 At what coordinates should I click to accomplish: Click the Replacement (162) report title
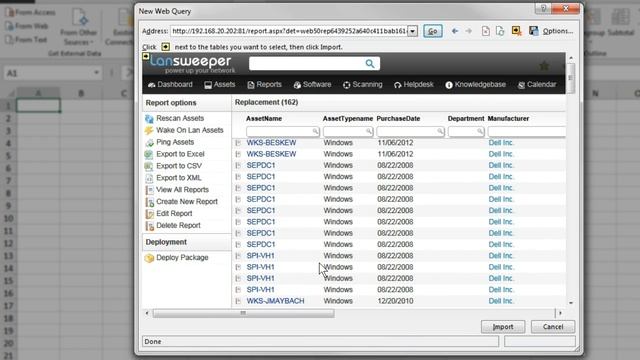point(266,102)
